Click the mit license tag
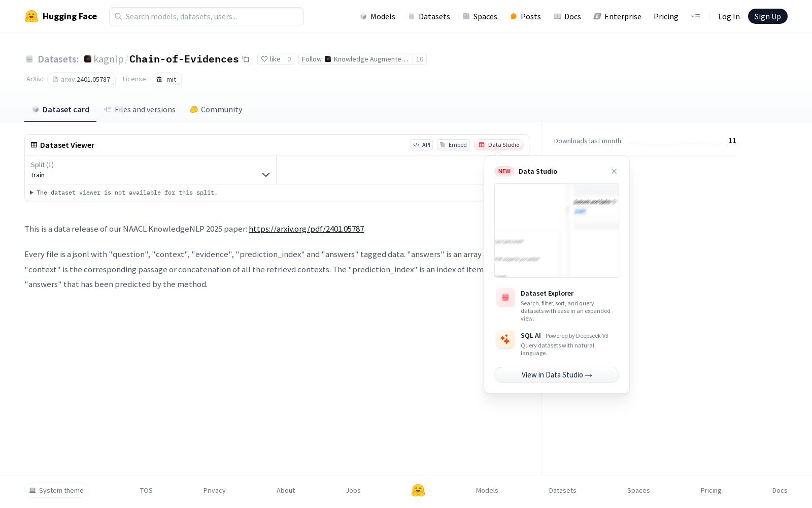This screenshot has height=508, width=812. (166, 79)
